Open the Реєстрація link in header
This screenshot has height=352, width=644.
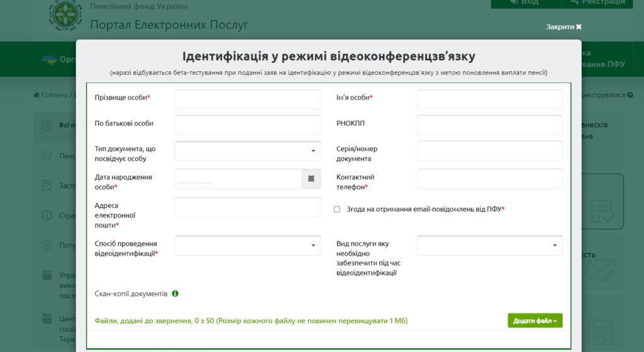point(597,3)
